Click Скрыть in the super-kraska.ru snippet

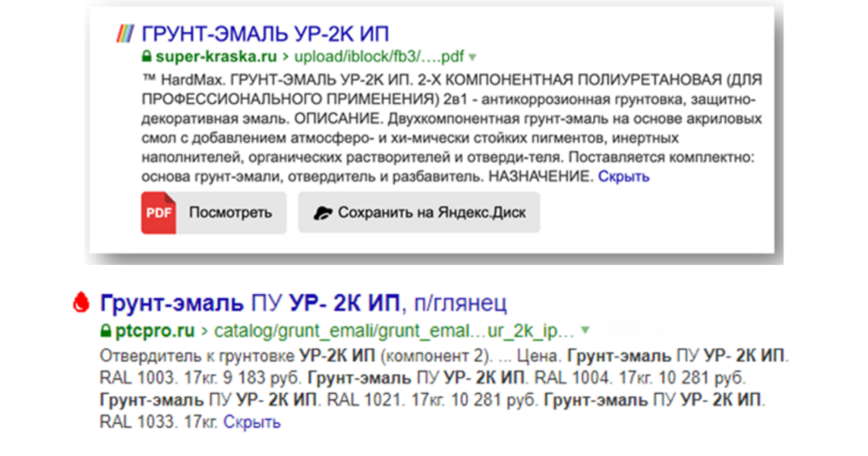(624, 176)
